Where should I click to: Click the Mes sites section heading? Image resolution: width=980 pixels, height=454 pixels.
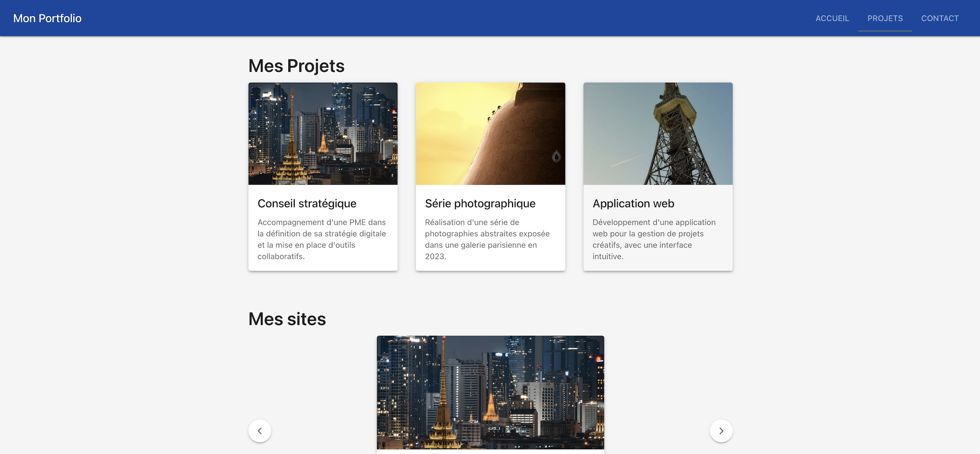286,319
